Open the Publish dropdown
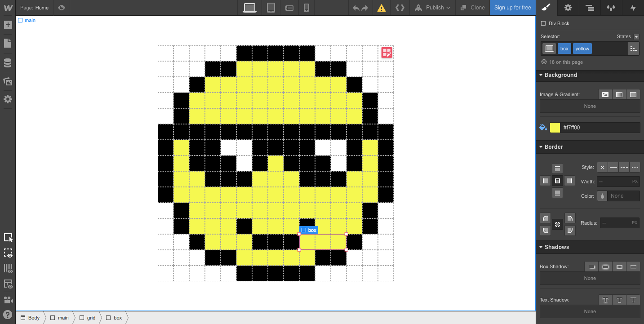The width and height of the screenshot is (644, 324). tap(432, 8)
